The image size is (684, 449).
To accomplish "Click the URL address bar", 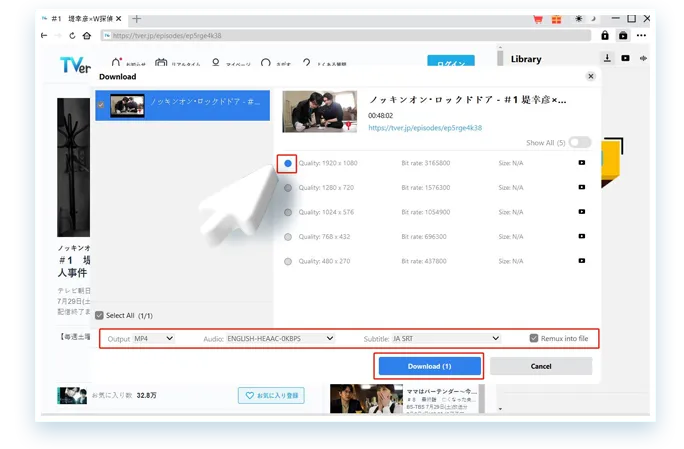I will coord(345,35).
